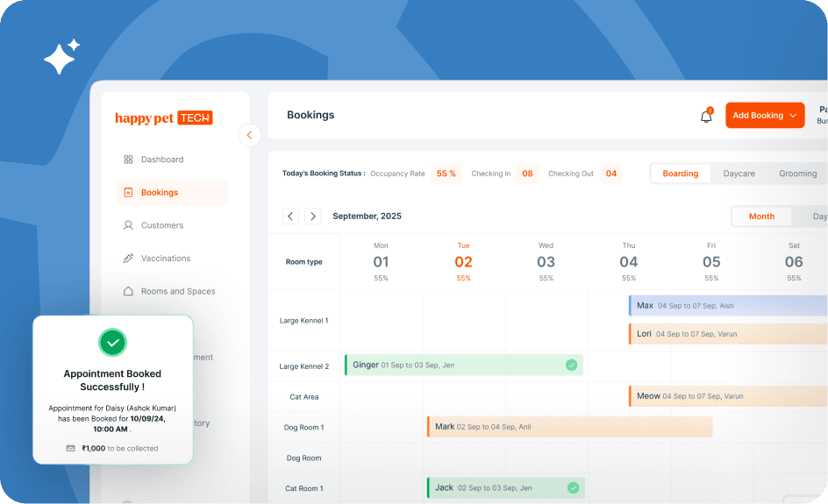Click the Rooms and Spaces house icon
The height and width of the screenshot is (504, 828).
[128, 291]
